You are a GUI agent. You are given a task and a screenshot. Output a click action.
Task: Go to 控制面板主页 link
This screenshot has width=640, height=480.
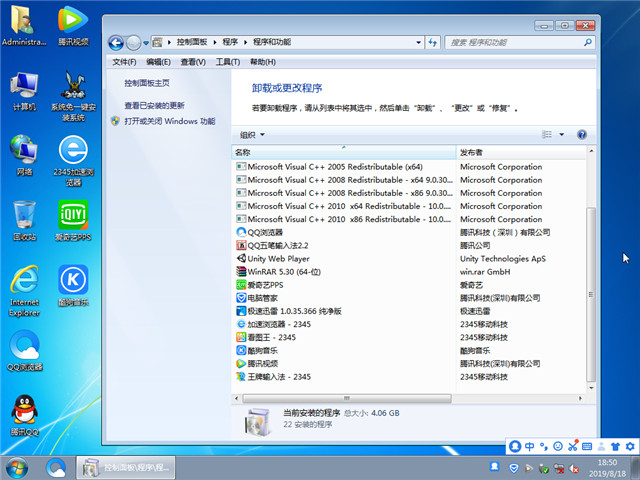tap(147, 83)
